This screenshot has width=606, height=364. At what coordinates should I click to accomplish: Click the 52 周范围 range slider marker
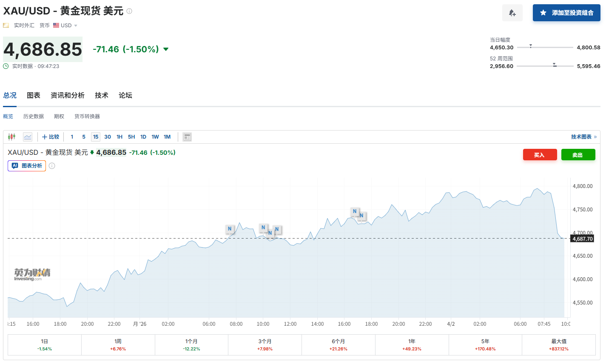(555, 65)
